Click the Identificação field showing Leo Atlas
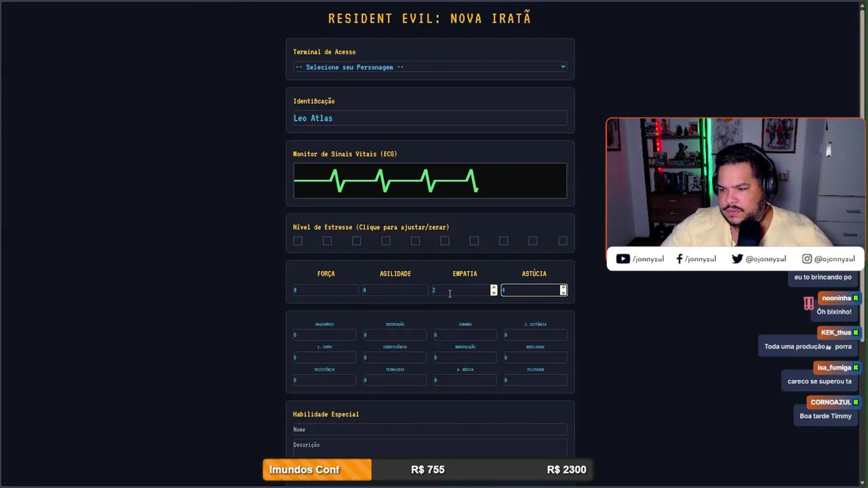This screenshot has width=868, height=488. click(430, 118)
